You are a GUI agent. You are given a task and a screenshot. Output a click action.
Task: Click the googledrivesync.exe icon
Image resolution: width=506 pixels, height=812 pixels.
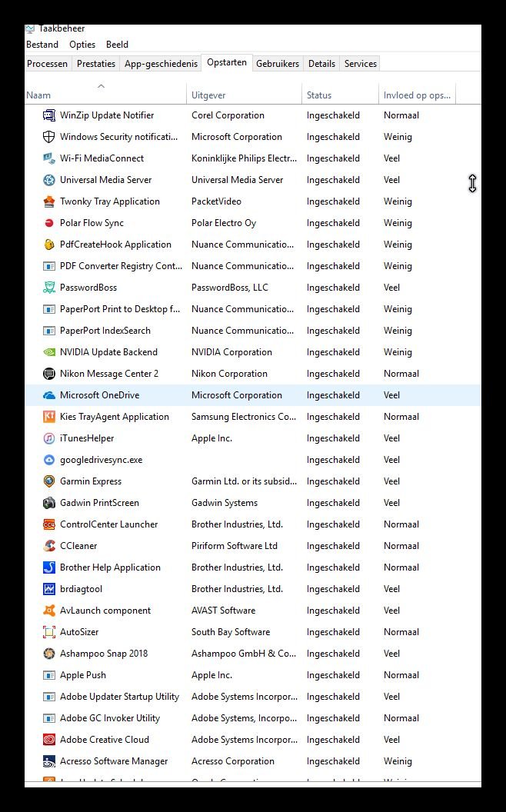(x=48, y=460)
